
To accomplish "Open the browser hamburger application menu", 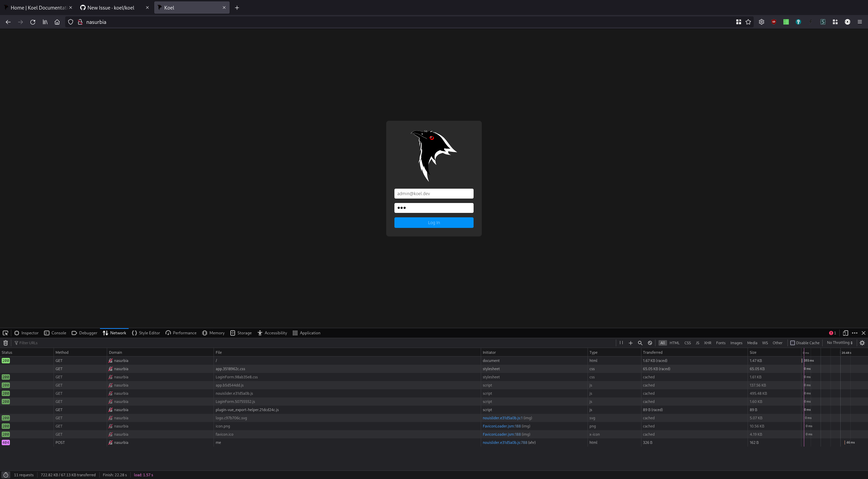I will click(x=860, y=22).
